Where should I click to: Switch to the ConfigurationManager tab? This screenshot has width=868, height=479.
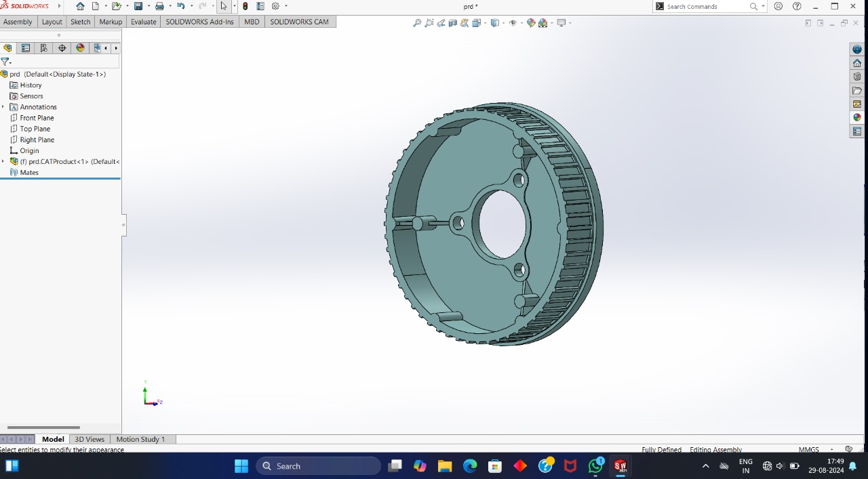[x=44, y=48]
